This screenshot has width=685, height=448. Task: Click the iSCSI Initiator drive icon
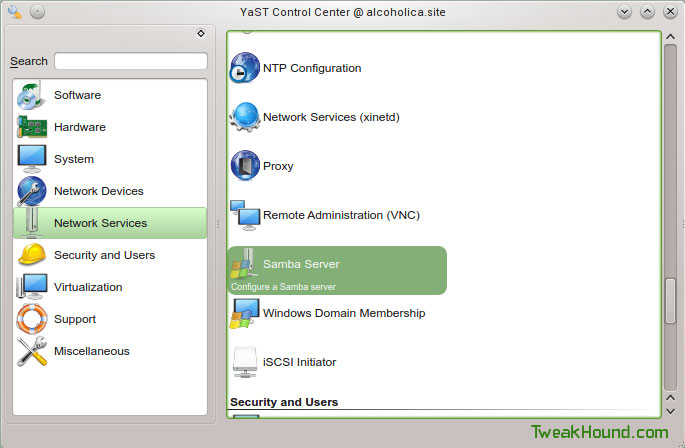[245, 362]
